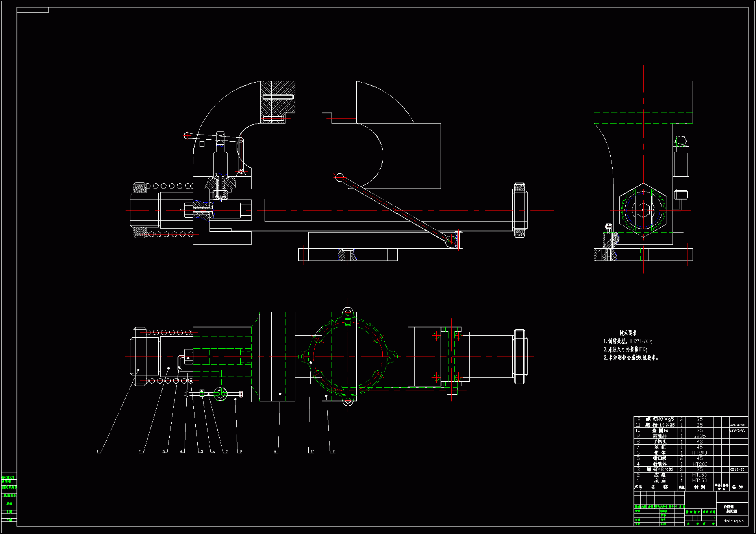Click the circular base flange in top view
Image resolution: width=756 pixels, height=534 pixels.
tap(348, 357)
